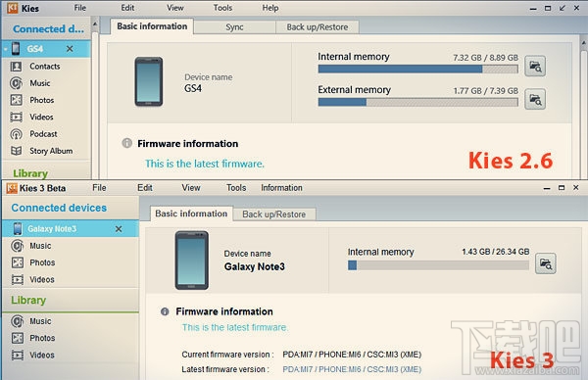Open Edit menu in Kies 3 Beta
The height and width of the screenshot is (380, 588).
click(x=145, y=188)
